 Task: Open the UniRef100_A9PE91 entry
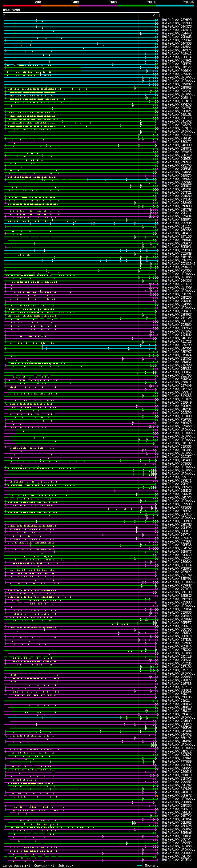pyautogui.click(x=177, y=64)
